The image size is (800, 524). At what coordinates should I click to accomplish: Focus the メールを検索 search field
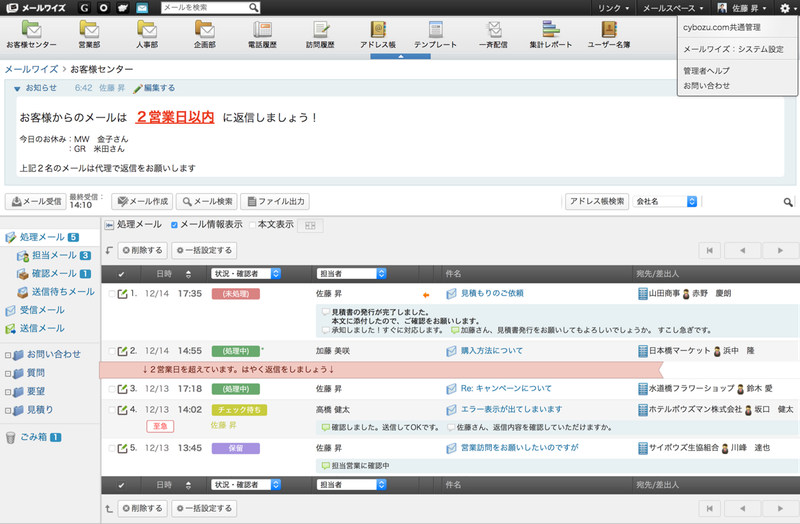(205, 8)
